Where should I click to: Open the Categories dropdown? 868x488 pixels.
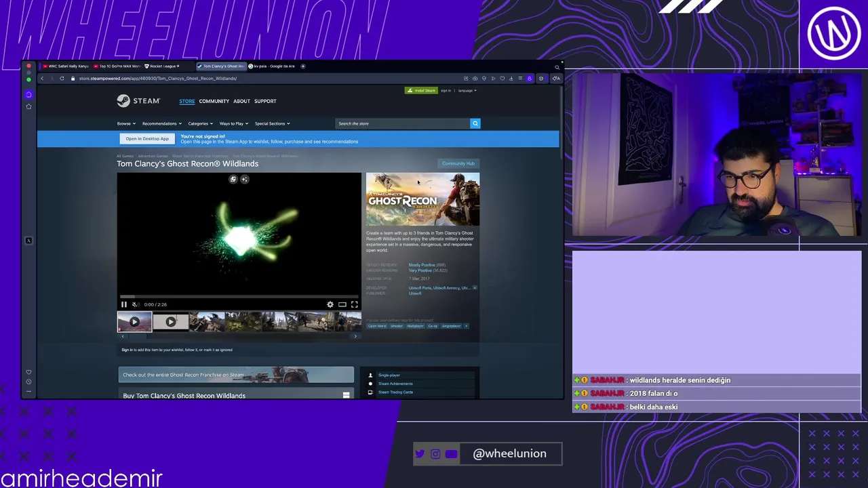(x=200, y=123)
